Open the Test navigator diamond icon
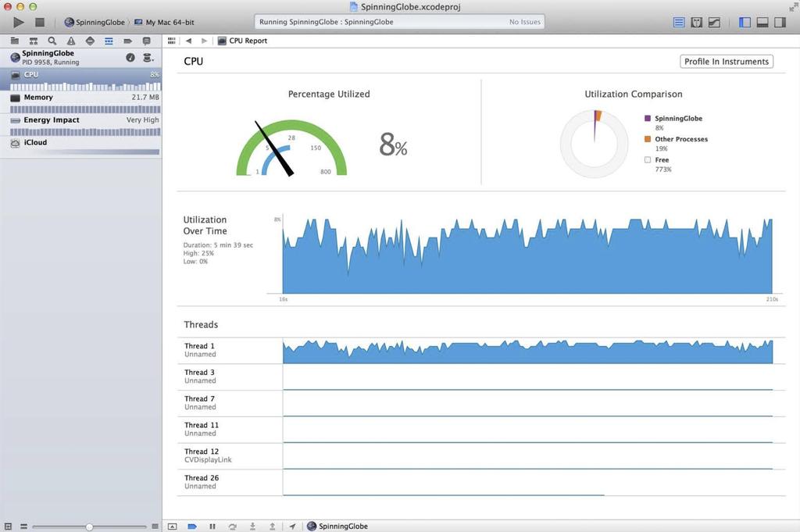 pyautogui.click(x=90, y=41)
